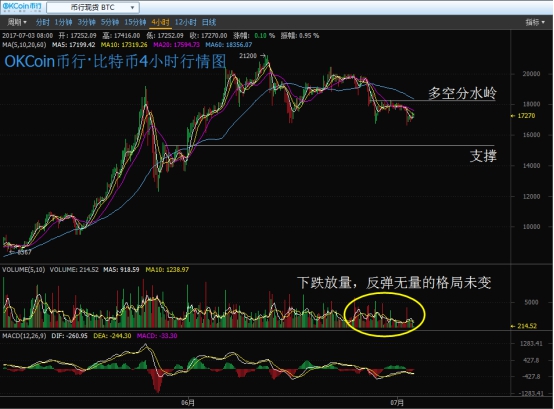Open the BTC spot market dropdown
554x409 pixels.
(93, 7)
